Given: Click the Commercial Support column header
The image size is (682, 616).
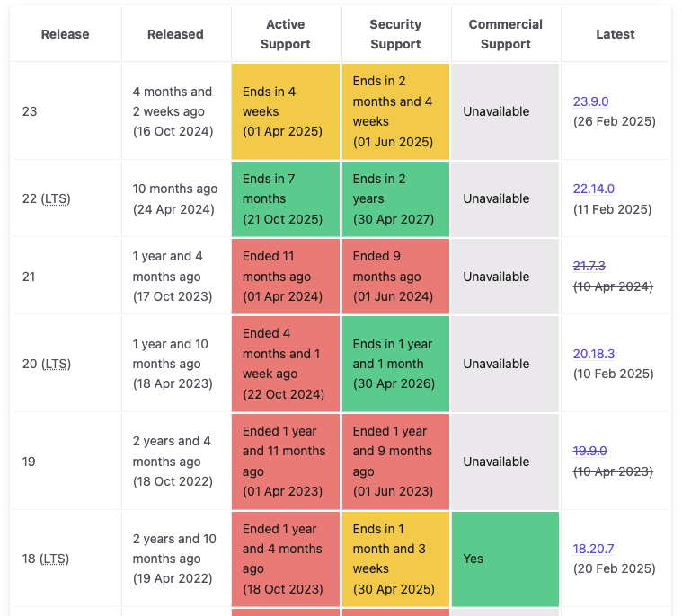Looking at the screenshot, I should click(x=505, y=34).
